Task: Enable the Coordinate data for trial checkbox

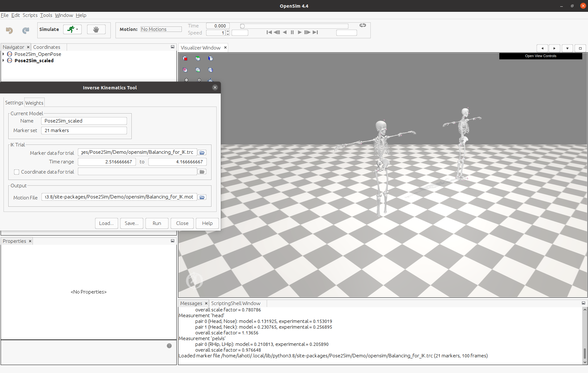Action: (17, 172)
